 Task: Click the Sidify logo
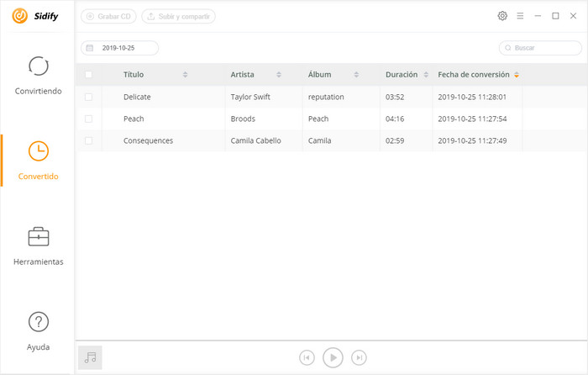click(35, 16)
